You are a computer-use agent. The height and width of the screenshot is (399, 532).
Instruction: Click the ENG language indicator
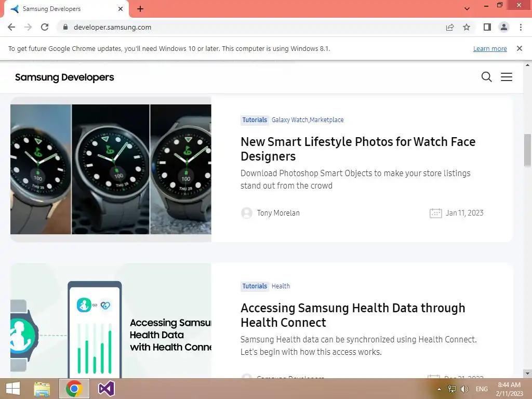pyautogui.click(x=482, y=389)
